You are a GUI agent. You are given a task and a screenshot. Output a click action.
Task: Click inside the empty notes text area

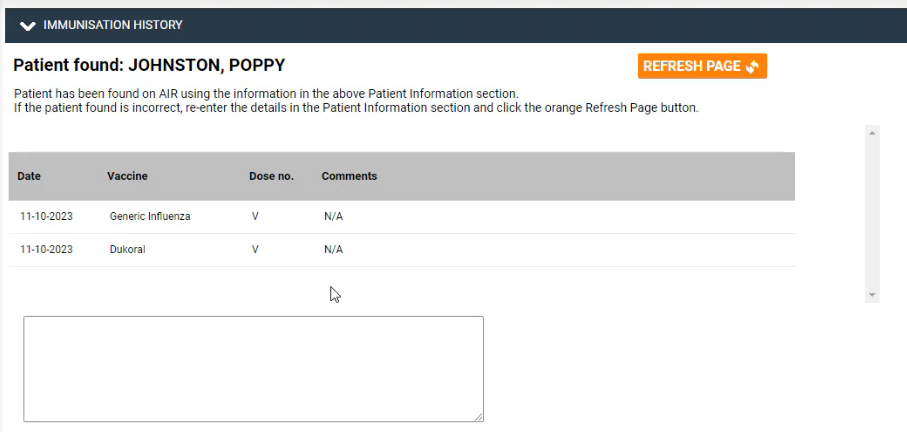pyautogui.click(x=253, y=369)
